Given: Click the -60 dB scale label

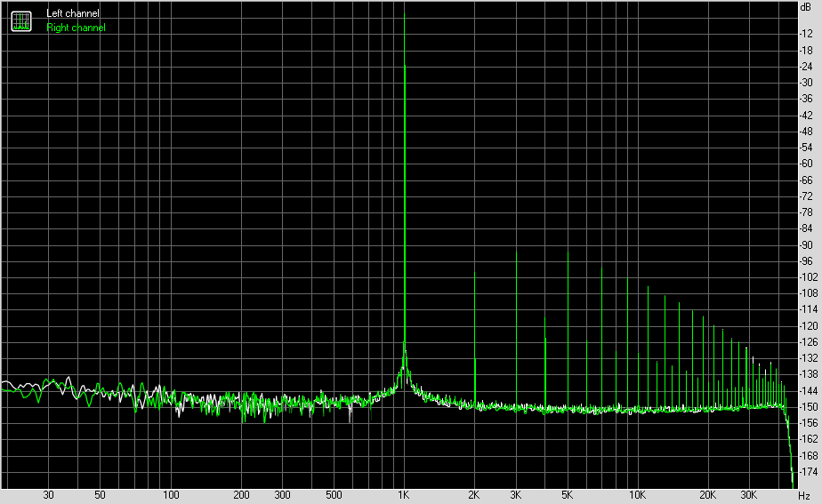Looking at the screenshot, I should [806, 164].
